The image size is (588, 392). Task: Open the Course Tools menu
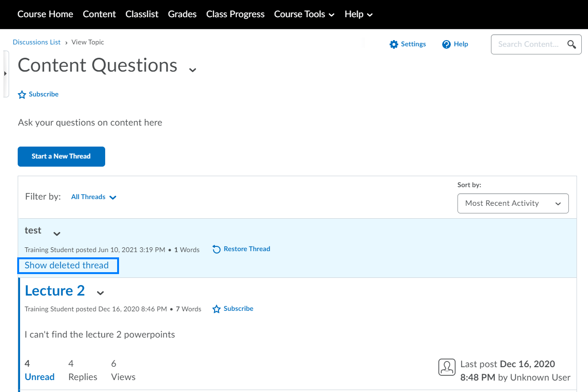[x=304, y=14]
